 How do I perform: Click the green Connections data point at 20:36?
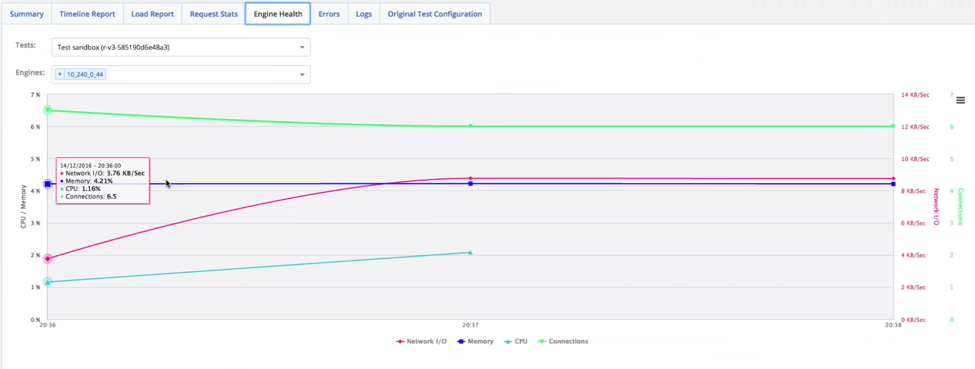[x=47, y=110]
